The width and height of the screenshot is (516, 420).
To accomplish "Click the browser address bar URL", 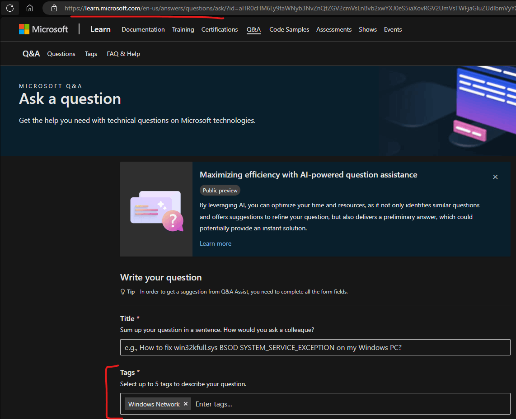I will point(290,8).
